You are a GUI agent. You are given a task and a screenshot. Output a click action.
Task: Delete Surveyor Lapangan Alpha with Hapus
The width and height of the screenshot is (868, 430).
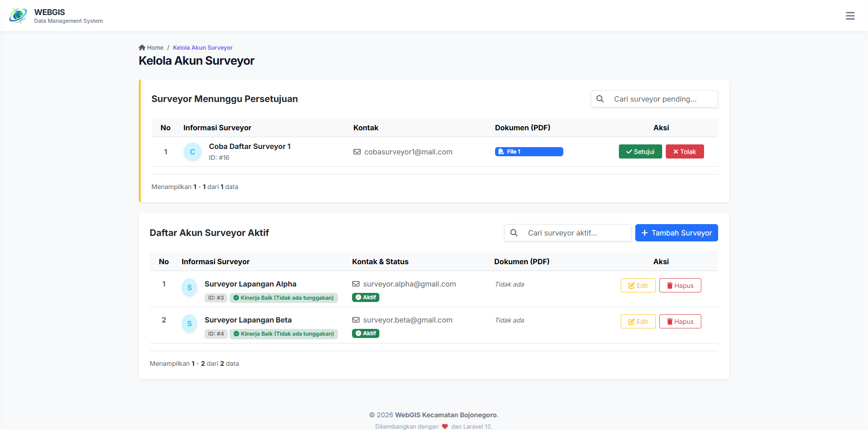[x=680, y=286]
